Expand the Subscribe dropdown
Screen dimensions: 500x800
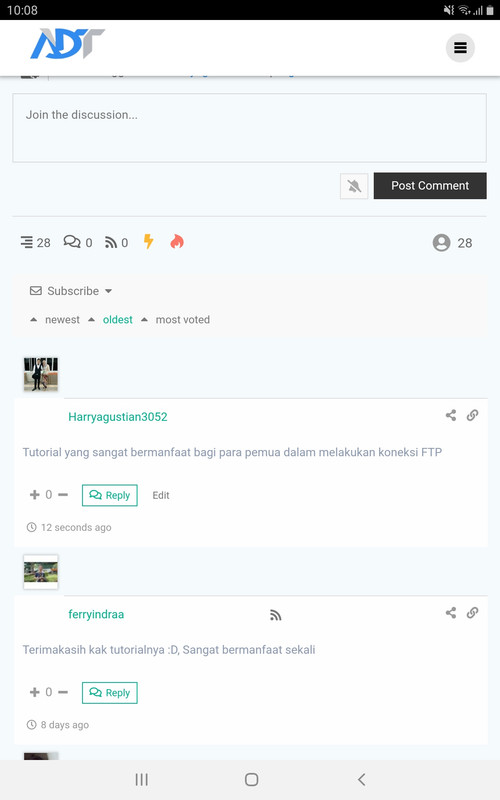pos(71,291)
